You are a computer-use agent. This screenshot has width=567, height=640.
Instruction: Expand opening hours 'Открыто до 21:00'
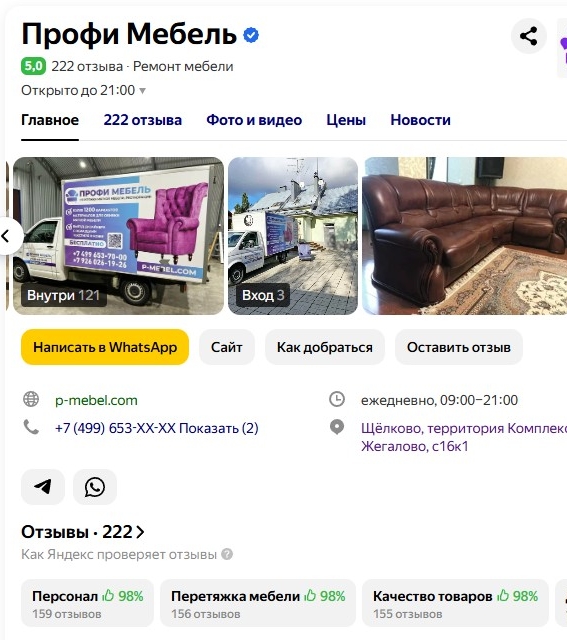click(83, 90)
